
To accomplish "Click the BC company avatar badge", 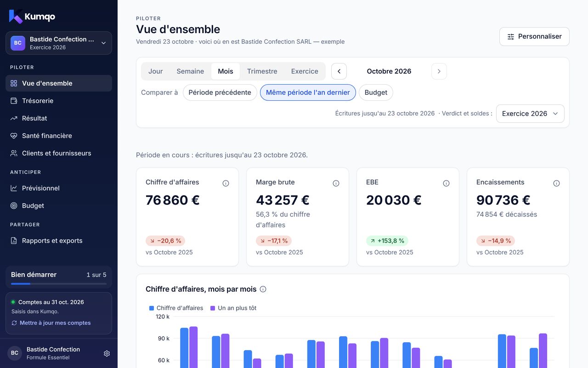I will [x=18, y=43].
